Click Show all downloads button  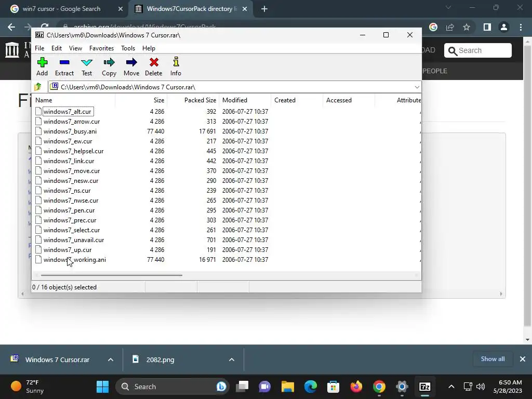point(493,359)
